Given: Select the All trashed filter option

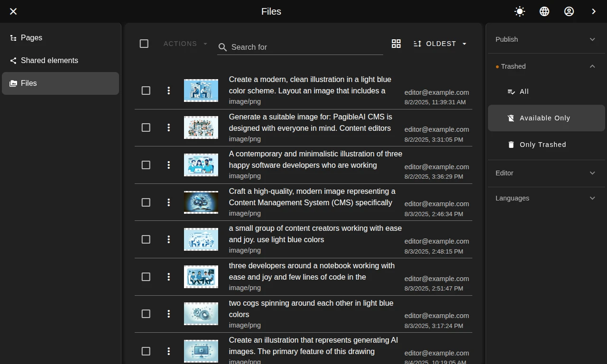Looking at the screenshot, I should pos(524,91).
